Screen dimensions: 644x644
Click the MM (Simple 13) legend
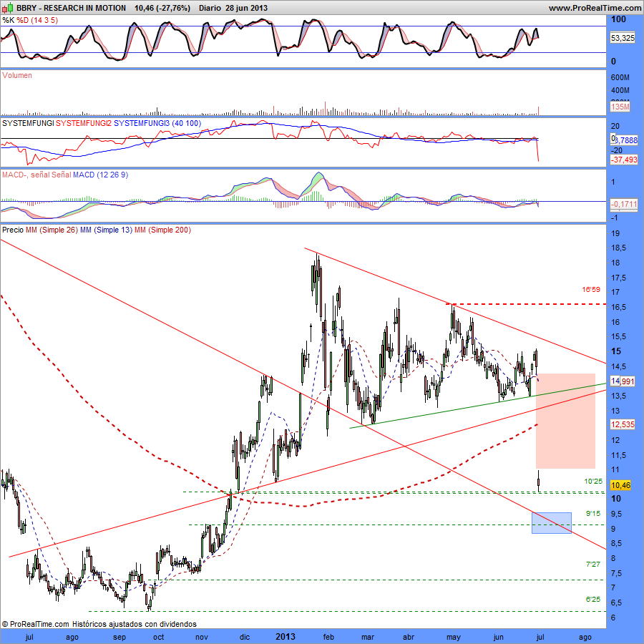(x=106, y=230)
